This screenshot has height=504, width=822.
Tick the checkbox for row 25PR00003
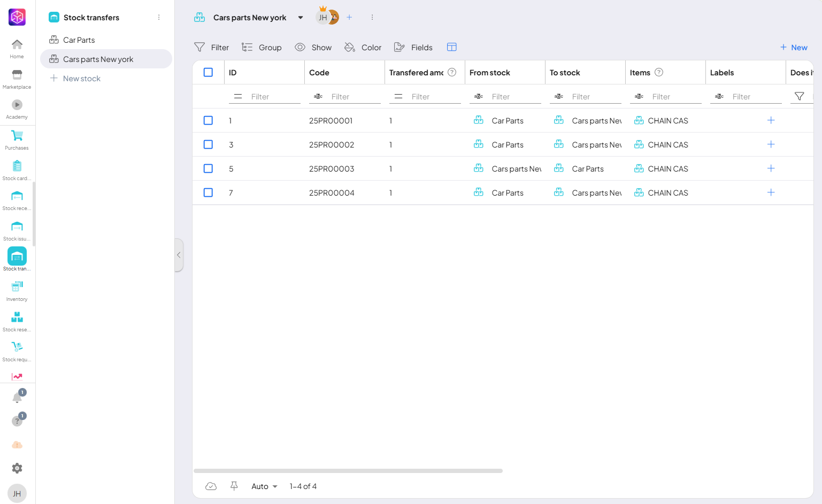pos(208,169)
